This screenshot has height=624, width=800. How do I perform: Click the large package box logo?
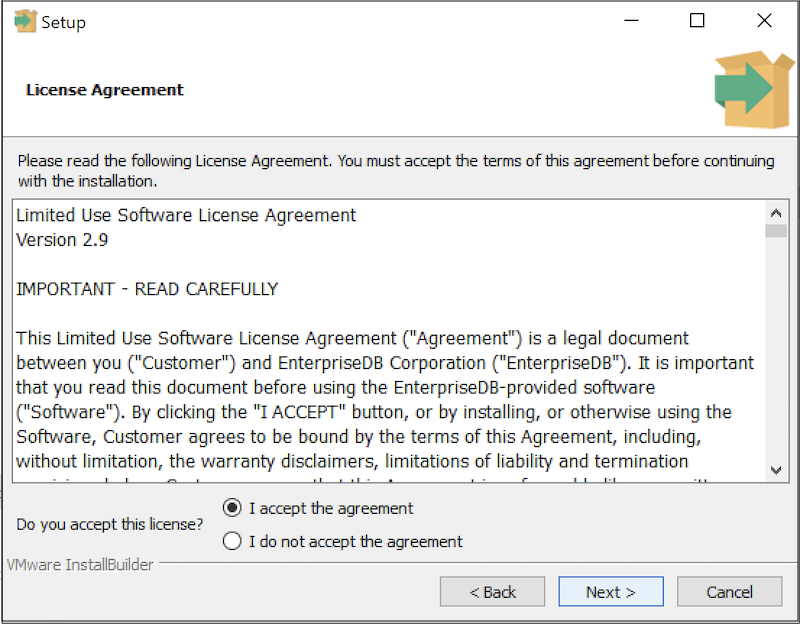click(x=754, y=89)
